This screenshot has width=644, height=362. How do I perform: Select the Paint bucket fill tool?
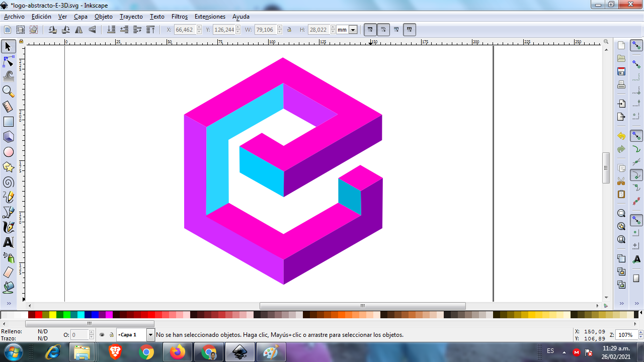[x=8, y=288]
